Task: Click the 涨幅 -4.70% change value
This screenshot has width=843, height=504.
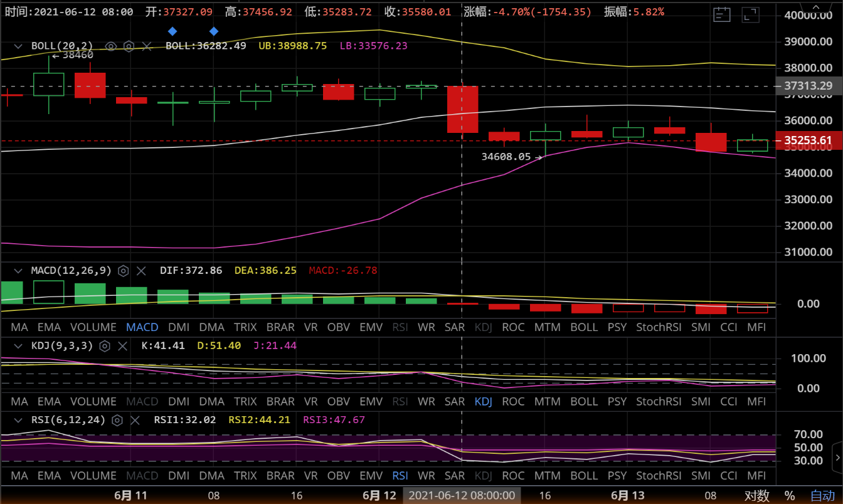Action: coord(528,12)
